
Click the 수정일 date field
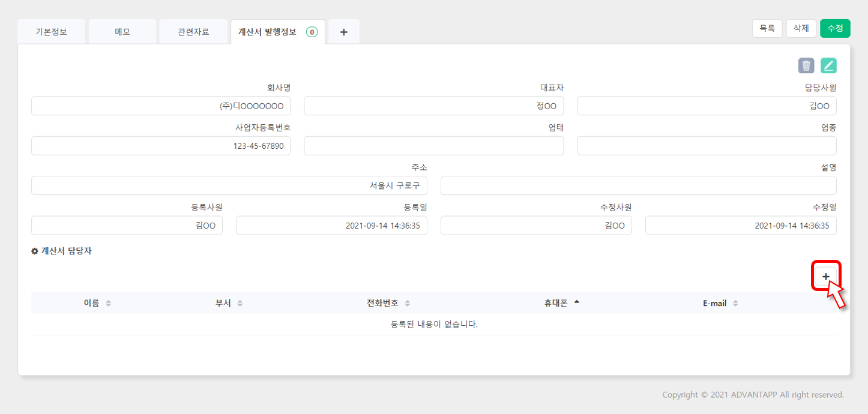coord(741,226)
